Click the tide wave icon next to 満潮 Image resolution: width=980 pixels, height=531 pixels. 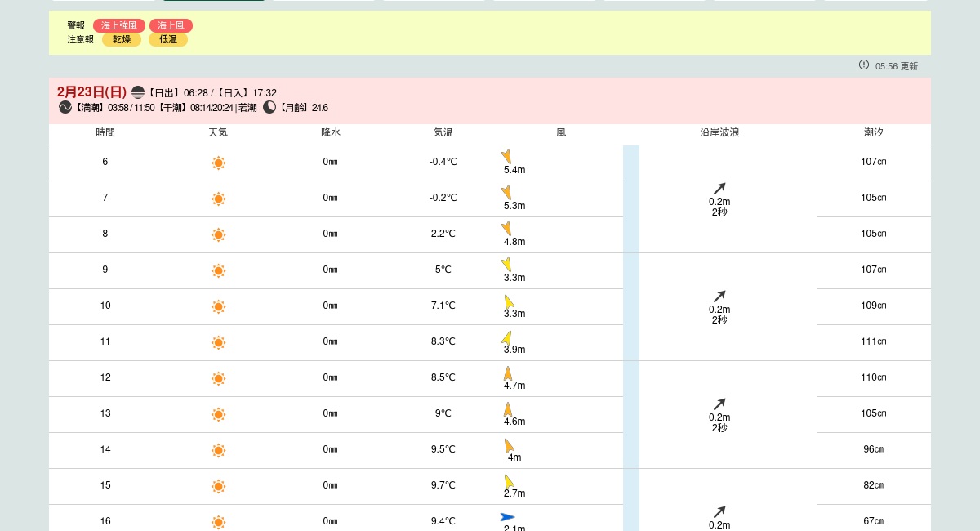click(65, 107)
